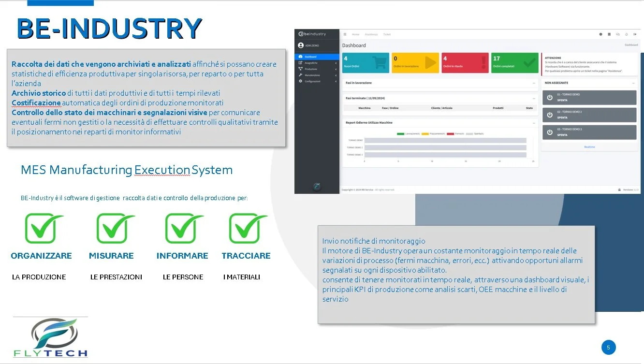Open the Assistenza top navigation item

point(371,34)
